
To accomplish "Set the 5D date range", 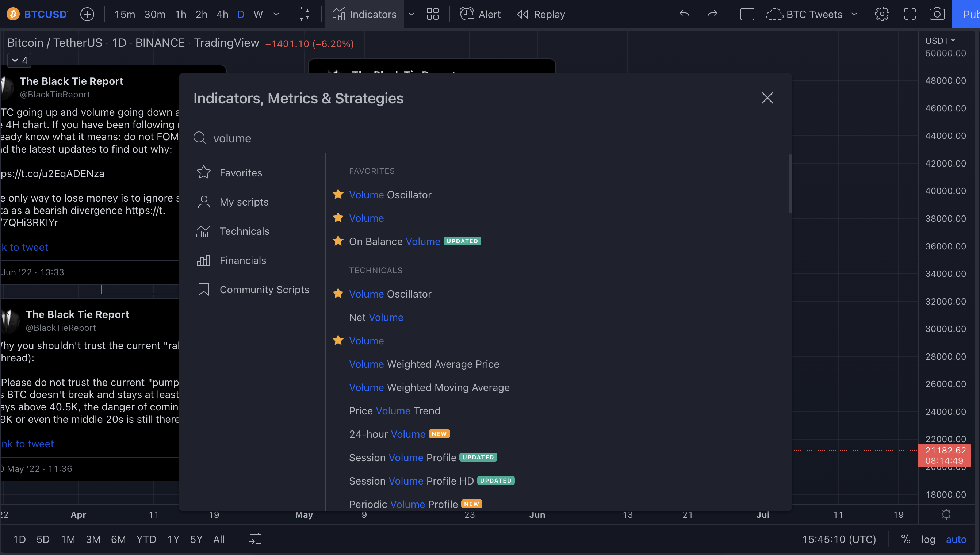I will pyautogui.click(x=43, y=539).
